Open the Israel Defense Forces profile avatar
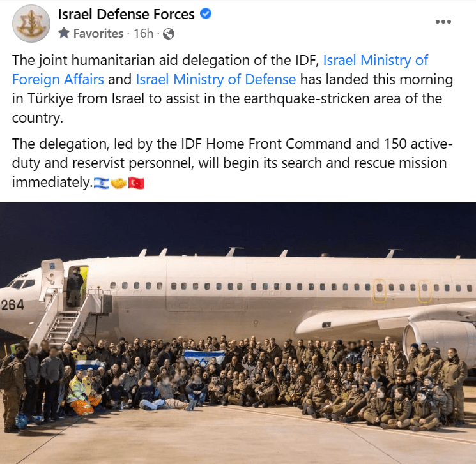The height and width of the screenshot is (464, 476). coord(31,24)
